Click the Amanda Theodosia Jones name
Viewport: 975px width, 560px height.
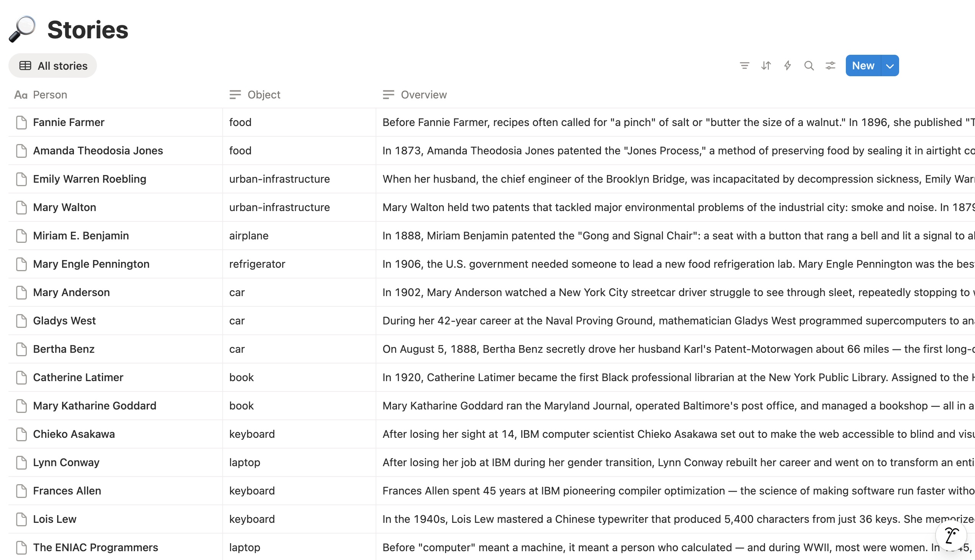pos(98,151)
